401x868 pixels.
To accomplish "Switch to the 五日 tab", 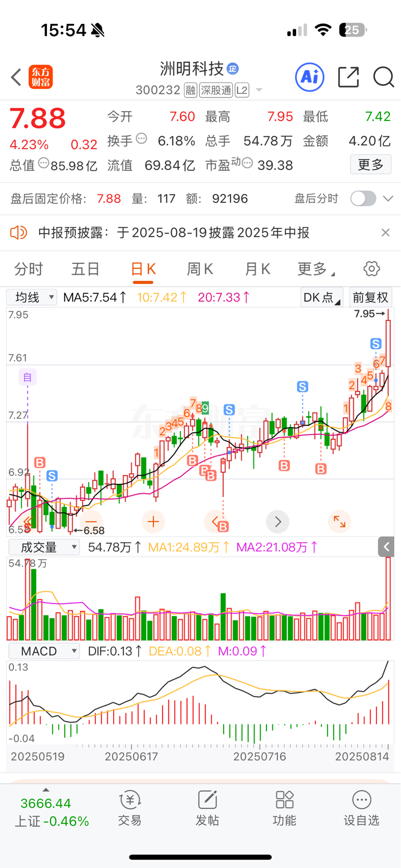I will point(86,269).
